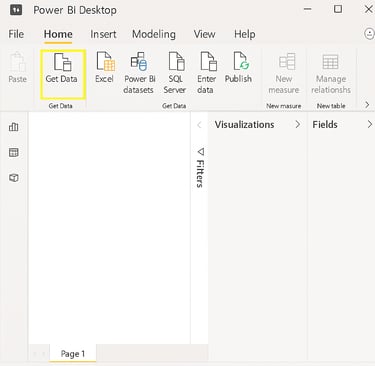Switch to the View tab
The image size is (375, 366).
(204, 34)
